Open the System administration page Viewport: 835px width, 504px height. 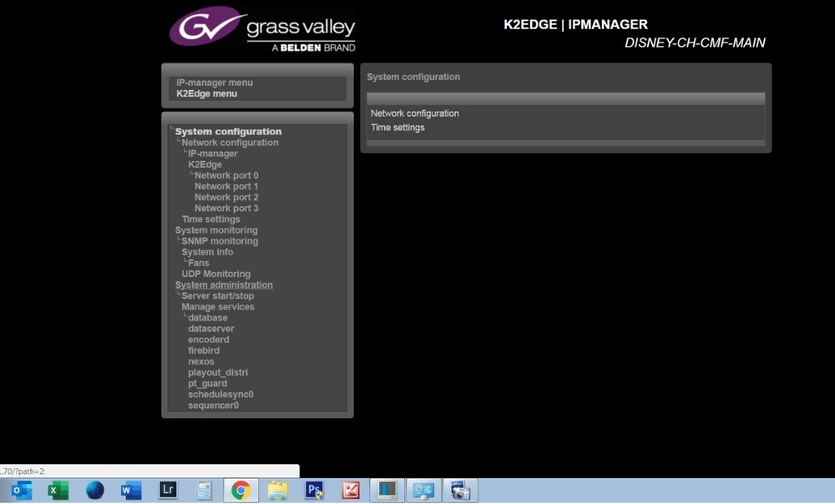click(223, 285)
